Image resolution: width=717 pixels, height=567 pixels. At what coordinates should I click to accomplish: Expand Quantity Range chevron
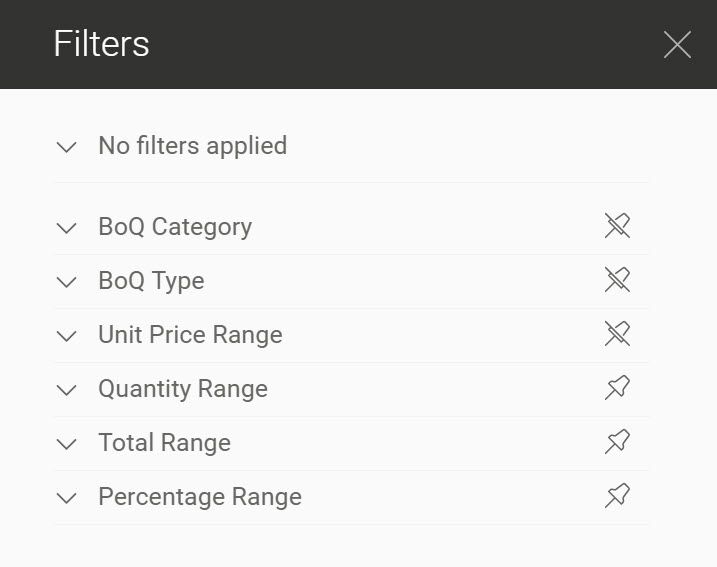[x=67, y=390]
